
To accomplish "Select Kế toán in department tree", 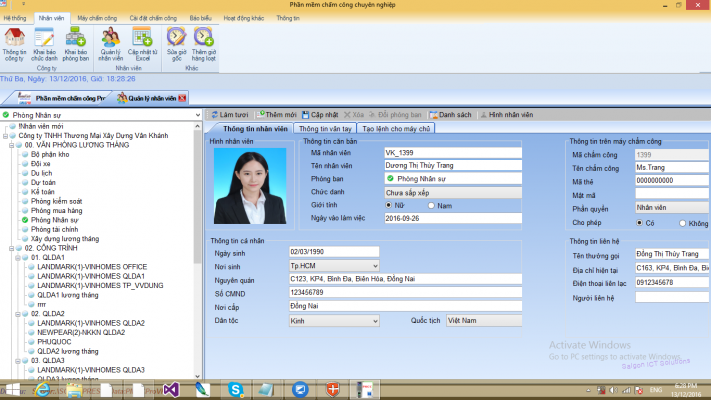I will (x=43, y=192).
